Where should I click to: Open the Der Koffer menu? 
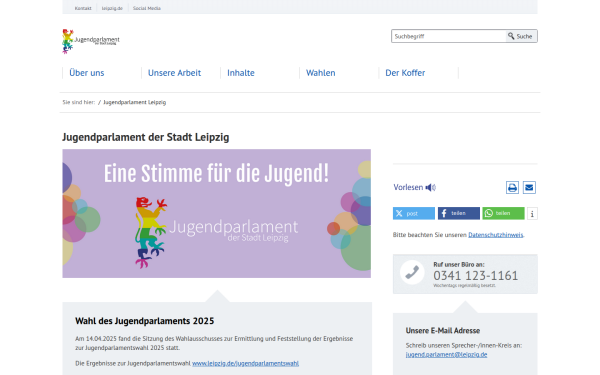(x=405, y=73)
